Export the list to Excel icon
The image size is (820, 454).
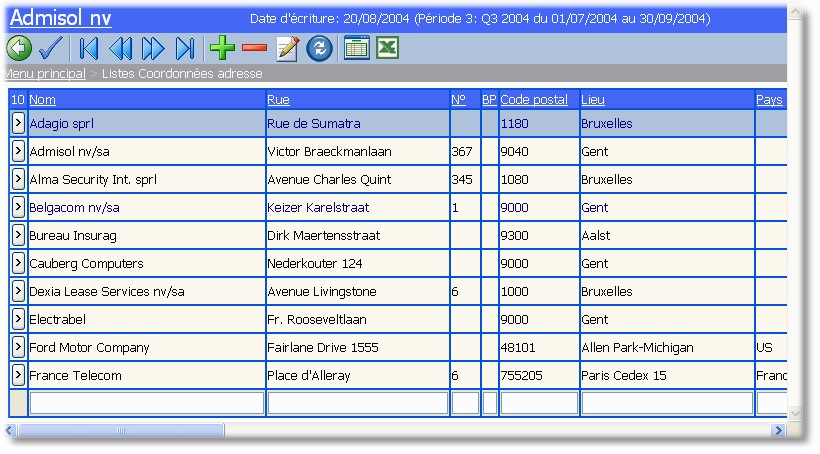pos(388,48)
